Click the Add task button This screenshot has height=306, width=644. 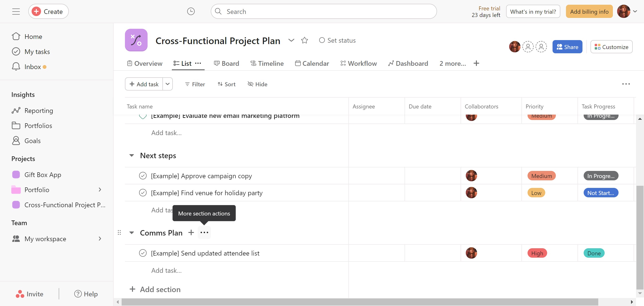(144, 84)
